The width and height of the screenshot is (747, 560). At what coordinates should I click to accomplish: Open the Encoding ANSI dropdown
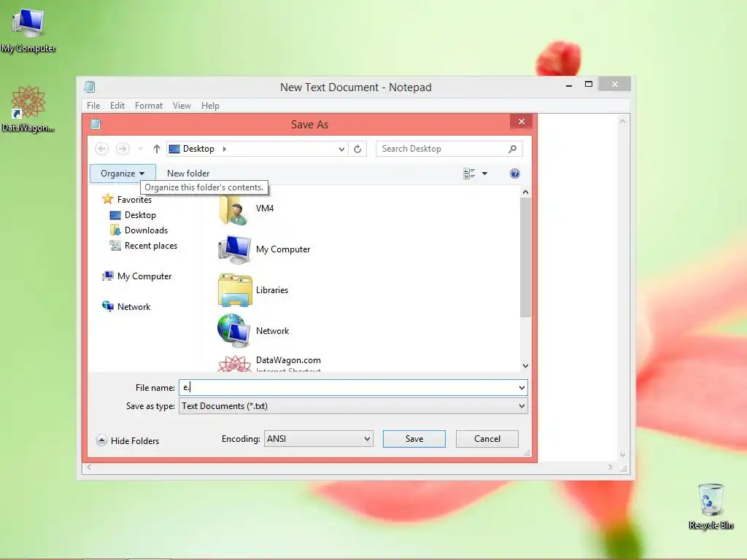tap(318, 438)
